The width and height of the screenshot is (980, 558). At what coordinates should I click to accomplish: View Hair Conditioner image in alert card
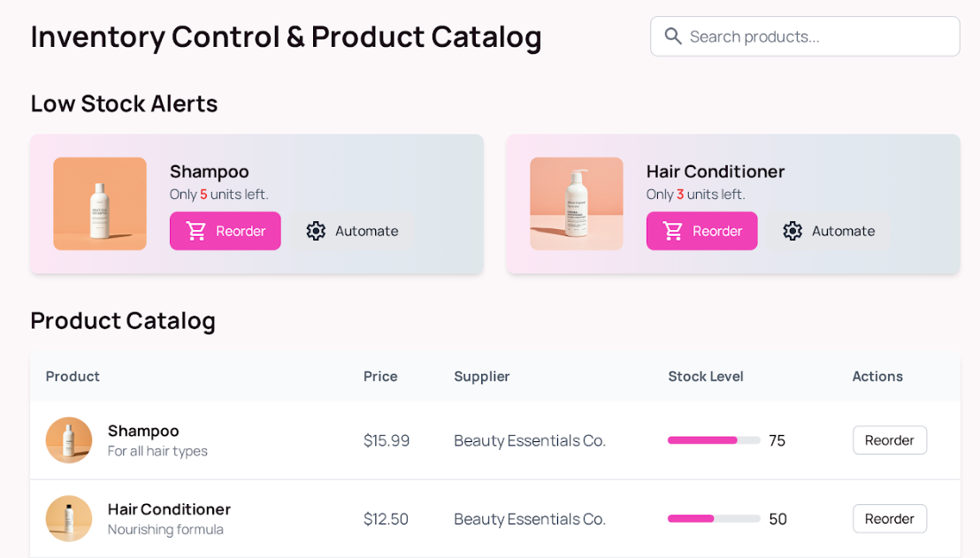577,203
